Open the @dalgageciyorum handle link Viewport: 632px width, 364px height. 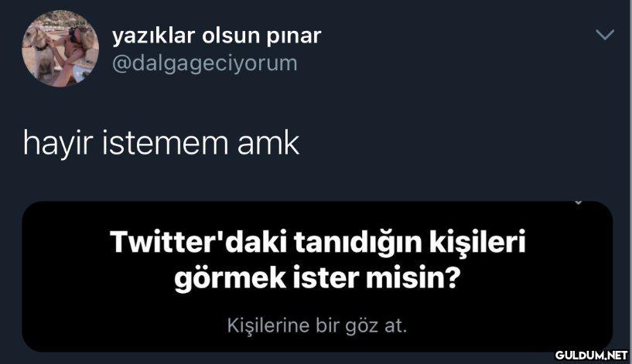(205, 63)
